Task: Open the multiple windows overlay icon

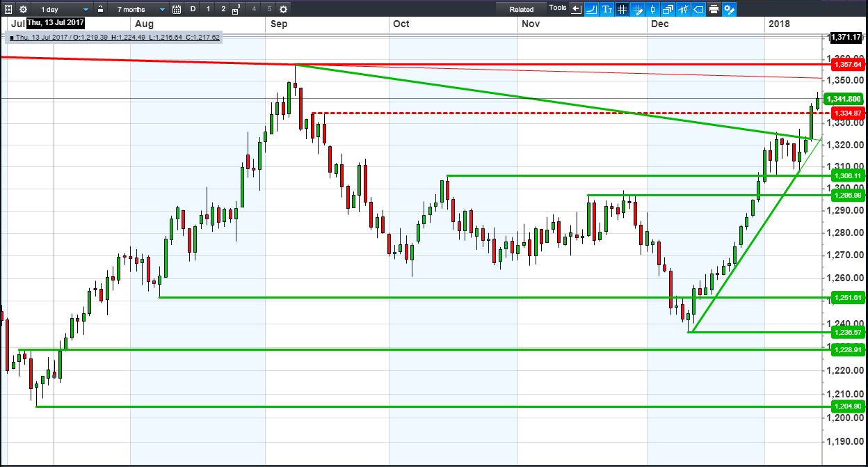Action: (x=668, y=9)
